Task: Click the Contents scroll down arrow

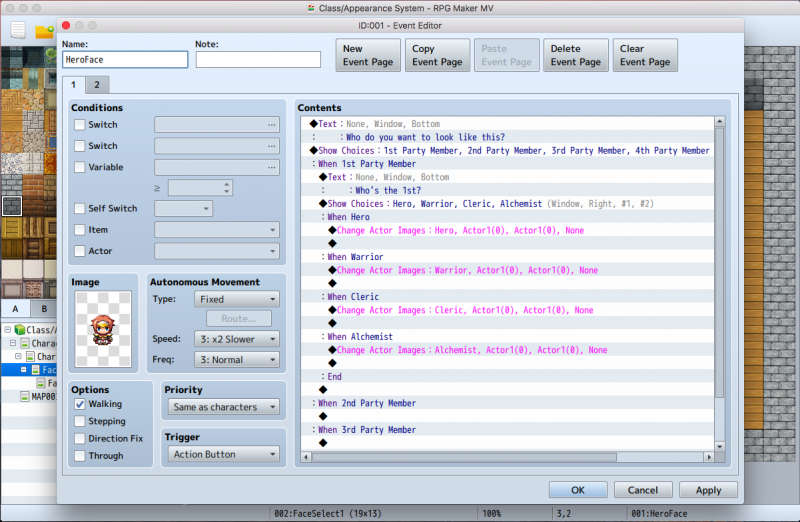Action: tap(719, 446)
